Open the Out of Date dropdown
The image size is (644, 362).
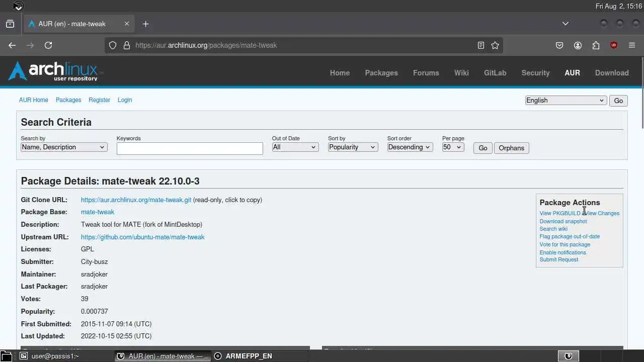point(295,147)
